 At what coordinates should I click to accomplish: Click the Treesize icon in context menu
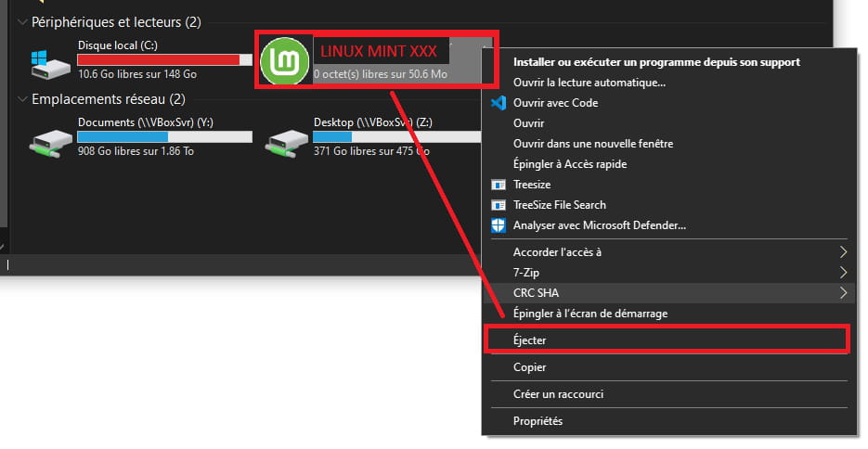tap(499, 185)
